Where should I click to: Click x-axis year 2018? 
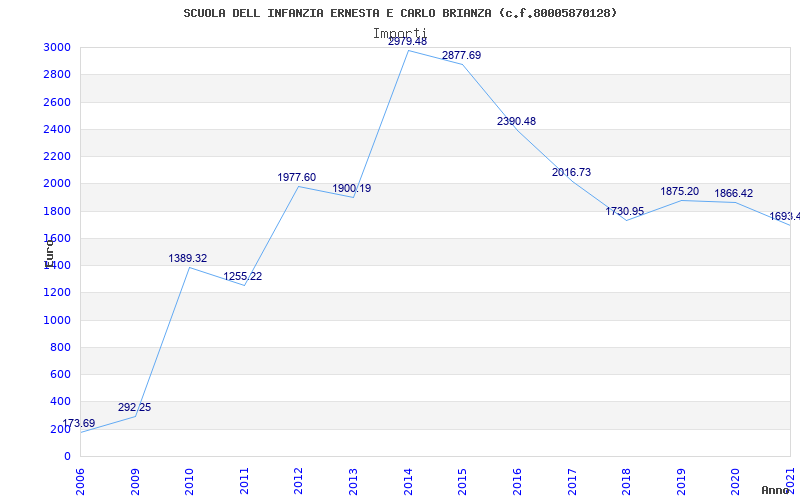626,482
